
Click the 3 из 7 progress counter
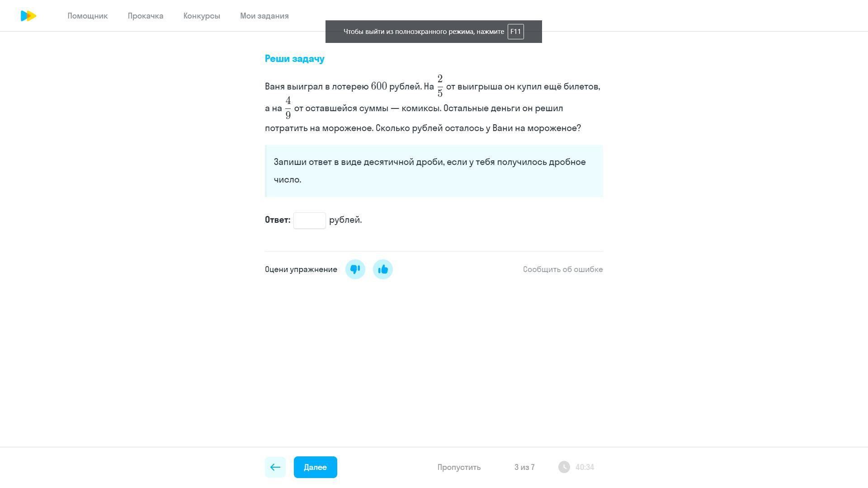[x=524, y=467]
